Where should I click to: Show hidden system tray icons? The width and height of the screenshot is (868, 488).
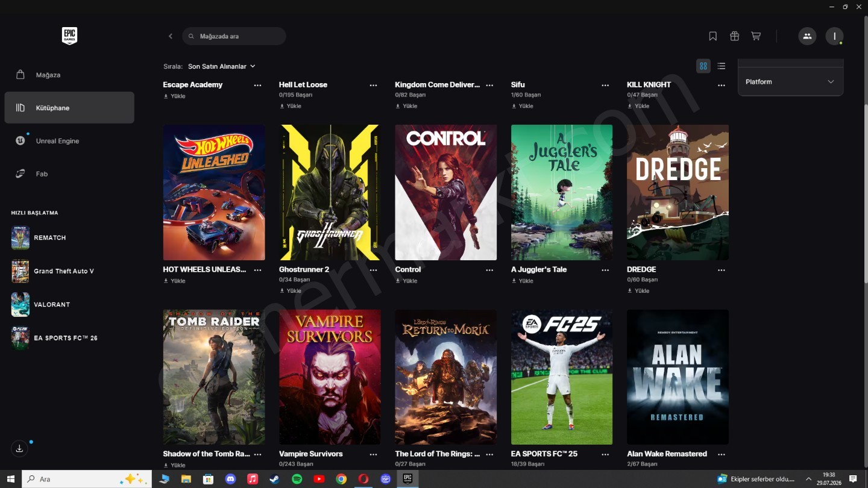pos(809,479)
